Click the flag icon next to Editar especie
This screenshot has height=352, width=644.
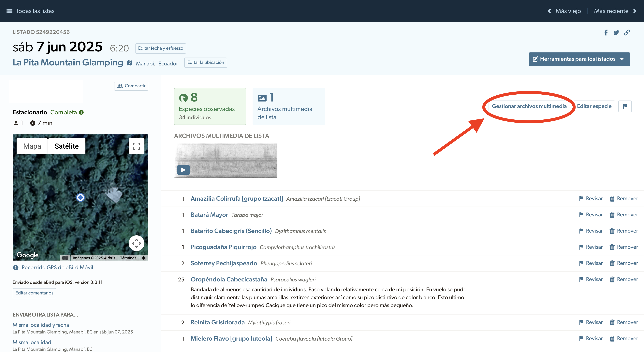pyautogui.click(x=625, y=106)
